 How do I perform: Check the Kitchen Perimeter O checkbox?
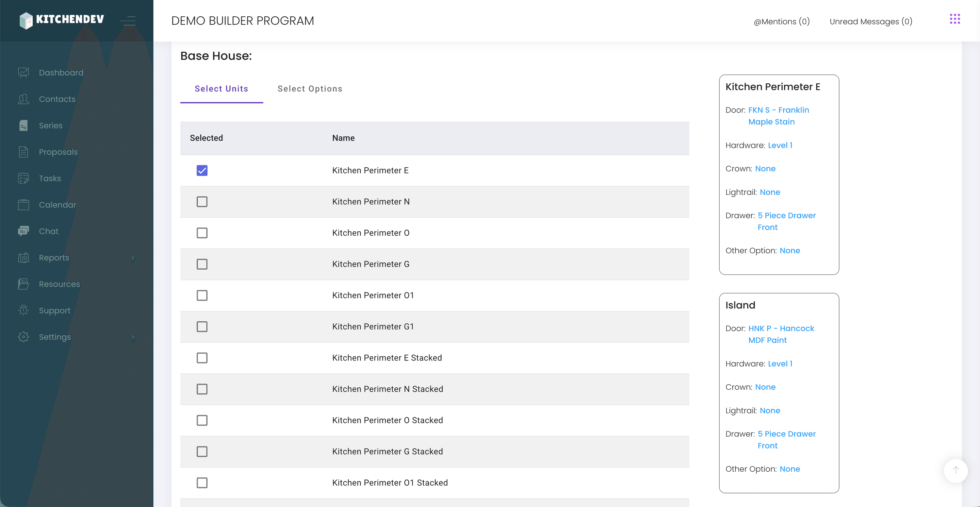tap(202, 233)
